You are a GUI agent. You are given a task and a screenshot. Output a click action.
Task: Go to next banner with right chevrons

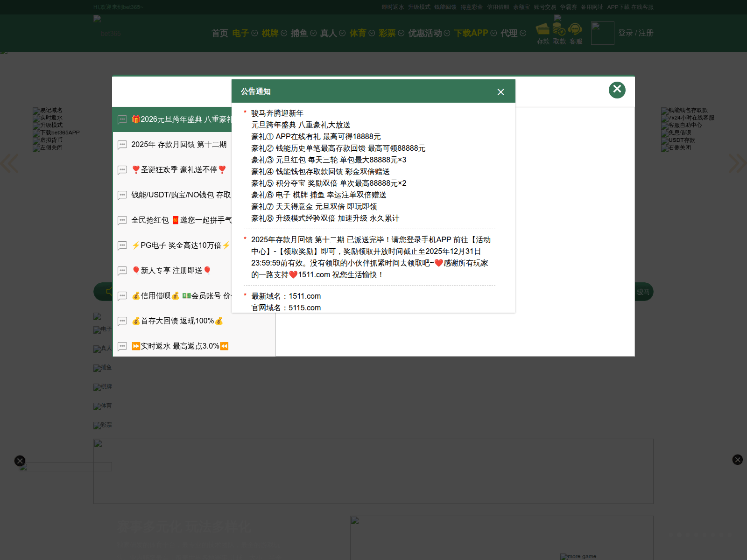tap(738, 163)
